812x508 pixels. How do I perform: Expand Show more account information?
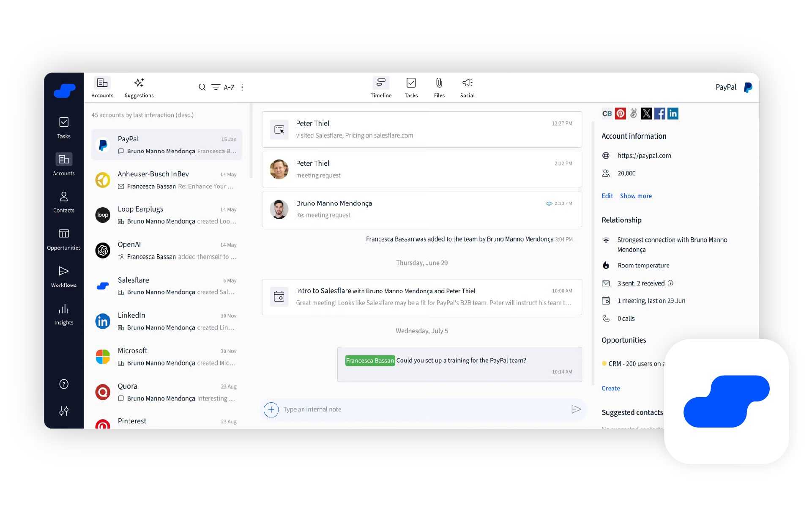click(636, 196)
